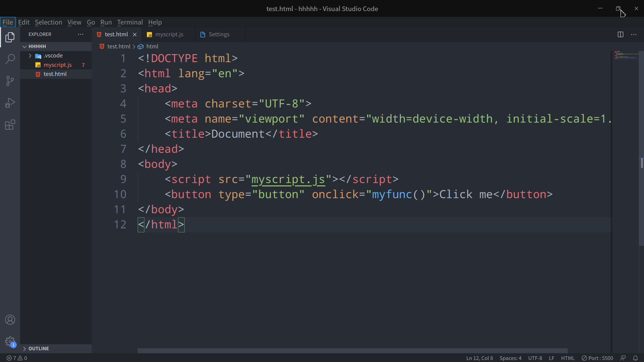
Task: Click the minimap code preview
Action: coord(627,55)
